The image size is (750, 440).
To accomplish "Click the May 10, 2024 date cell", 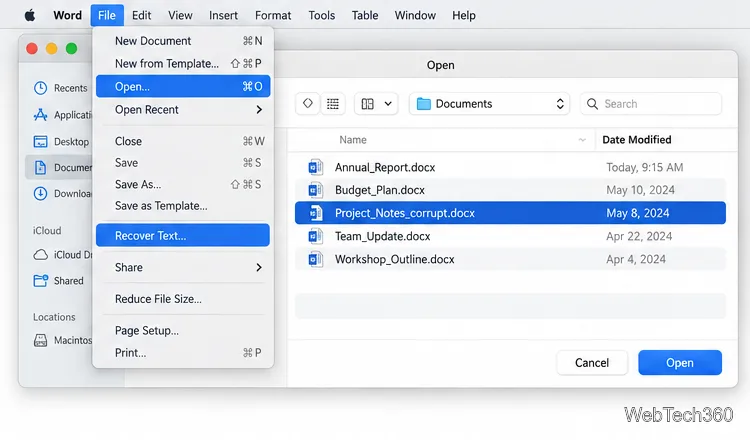I will [640, 190].
